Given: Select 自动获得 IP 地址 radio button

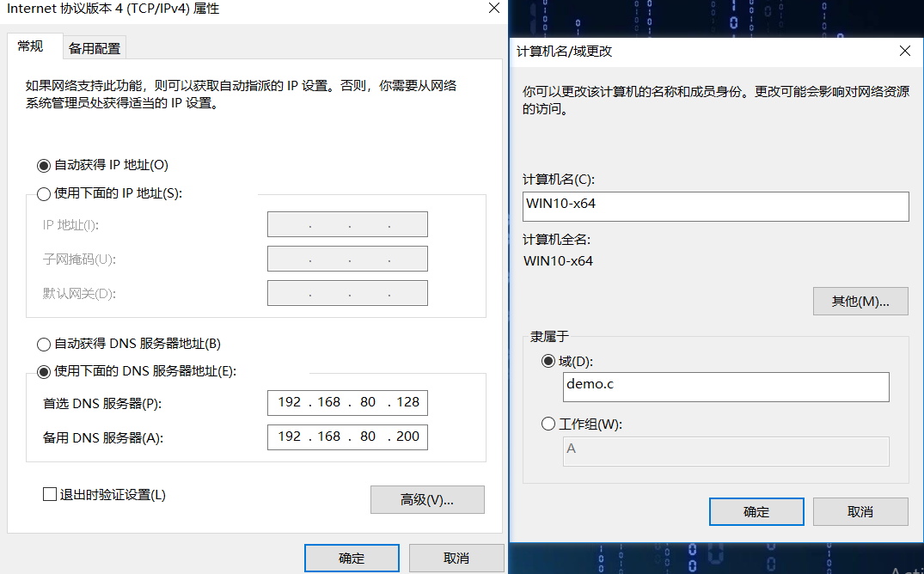Looking at the screenshot, I should 44,166.
